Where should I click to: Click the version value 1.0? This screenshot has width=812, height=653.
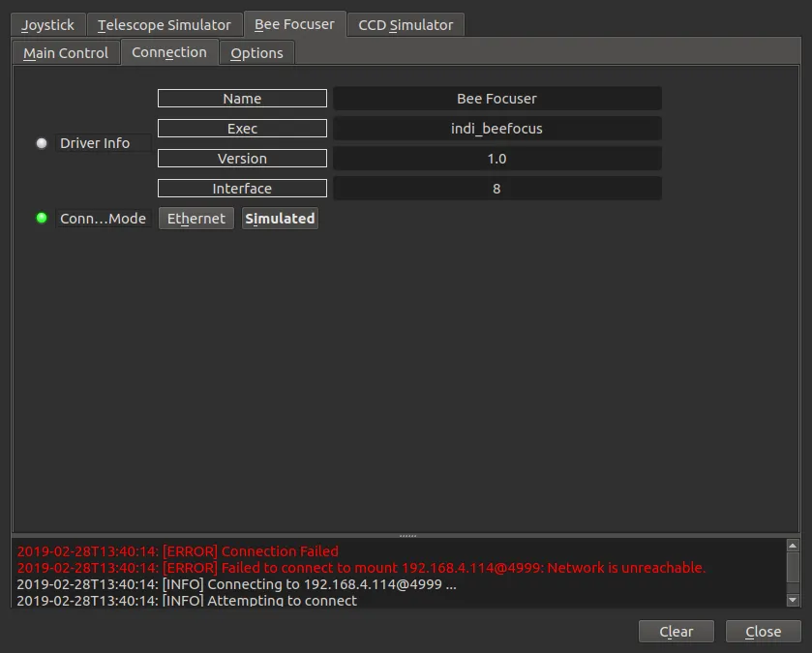[x=497, y=159]
